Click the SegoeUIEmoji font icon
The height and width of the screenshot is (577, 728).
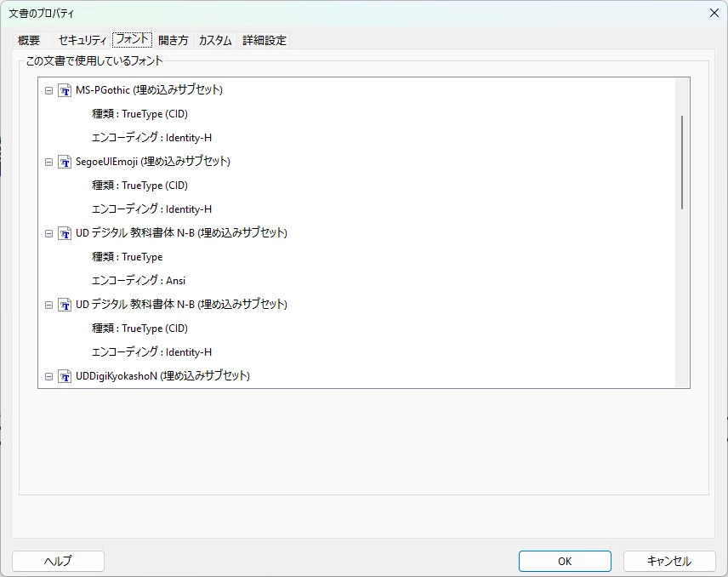[x=65, y=163]
